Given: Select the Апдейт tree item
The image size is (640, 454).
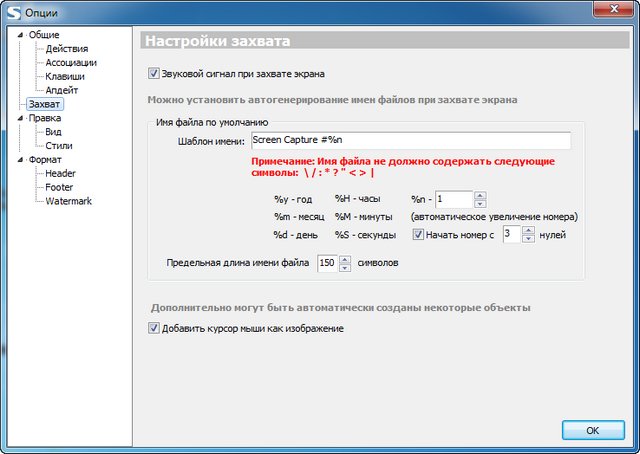Looking at the screenshot, I should pos(61,90).
